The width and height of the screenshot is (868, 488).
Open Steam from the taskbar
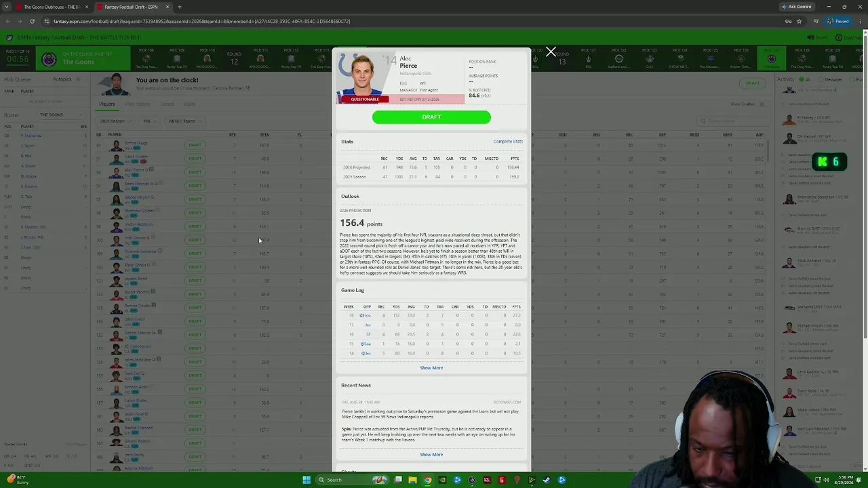tap(547, 480)
